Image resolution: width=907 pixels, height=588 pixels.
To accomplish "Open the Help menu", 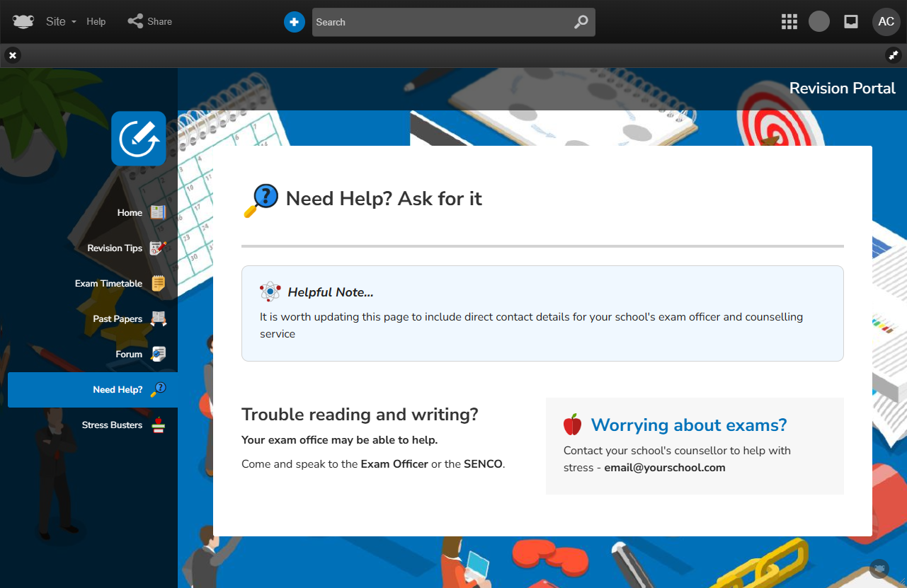I will click(x=96, y=21).
